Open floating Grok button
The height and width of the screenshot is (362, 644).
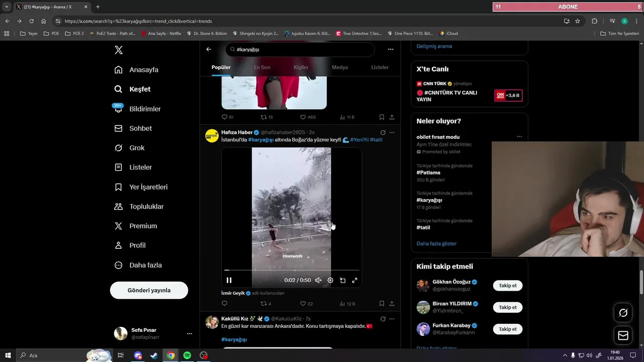click(623, 313)
